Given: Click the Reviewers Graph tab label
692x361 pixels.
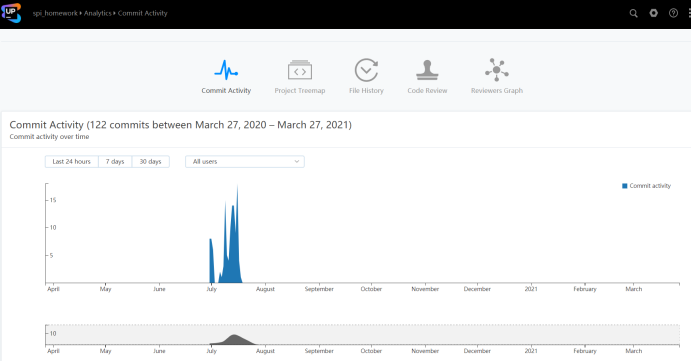Looking at the screenshot, I should click(496, 90).
